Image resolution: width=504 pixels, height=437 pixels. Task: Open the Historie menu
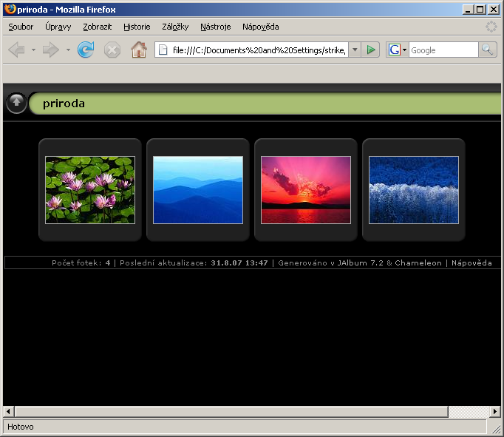137,27
